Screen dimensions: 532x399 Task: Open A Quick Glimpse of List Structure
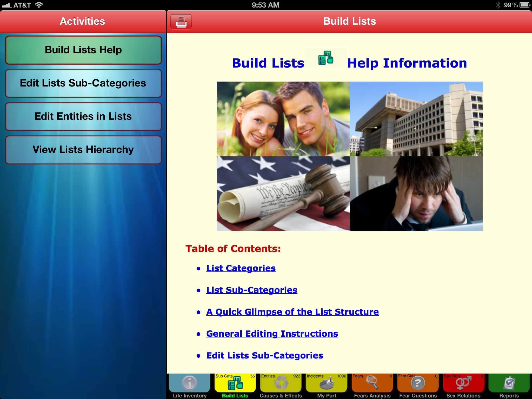[292, 312]
